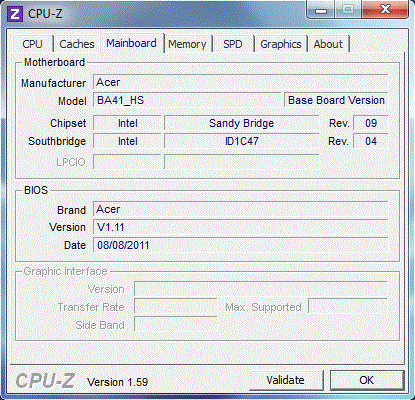Confirm with the OK button

(367, 380)
